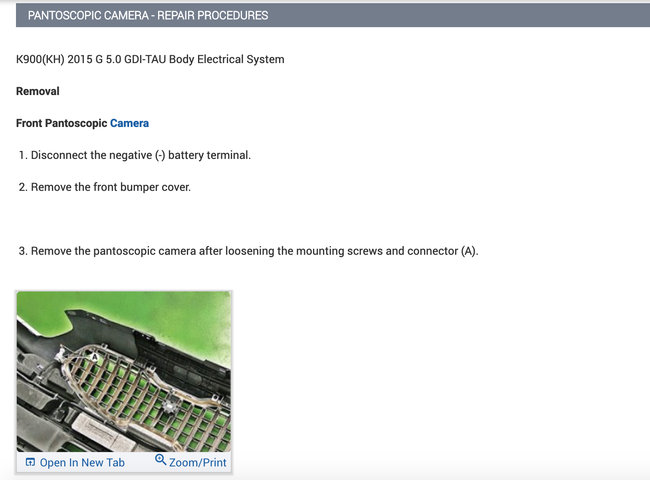
Task: Open the image in a new tab
Action: coord(75,462)
